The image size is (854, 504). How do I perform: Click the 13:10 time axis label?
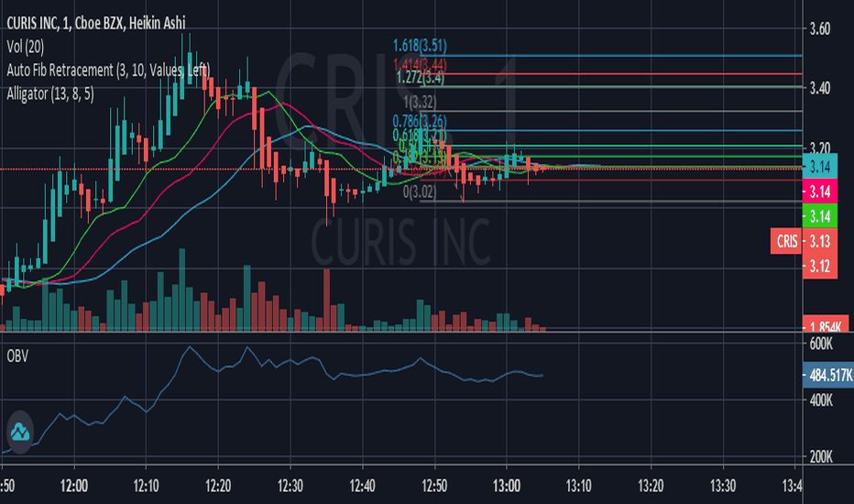tap(578, 486)
